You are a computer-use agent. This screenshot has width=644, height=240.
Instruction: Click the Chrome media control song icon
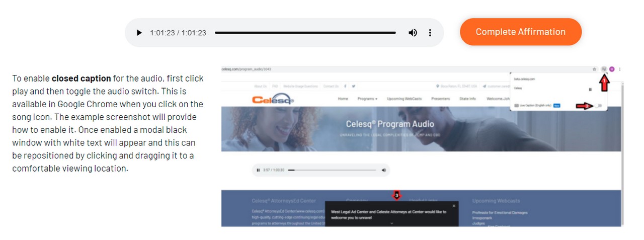(604, 69)
